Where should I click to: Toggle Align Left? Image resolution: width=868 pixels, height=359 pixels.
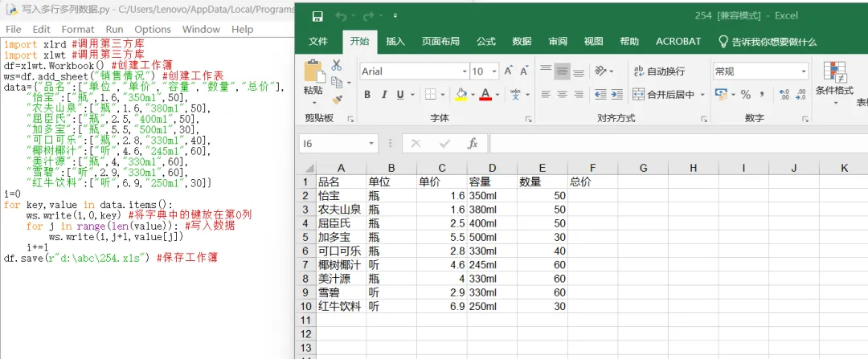point(546,95)
